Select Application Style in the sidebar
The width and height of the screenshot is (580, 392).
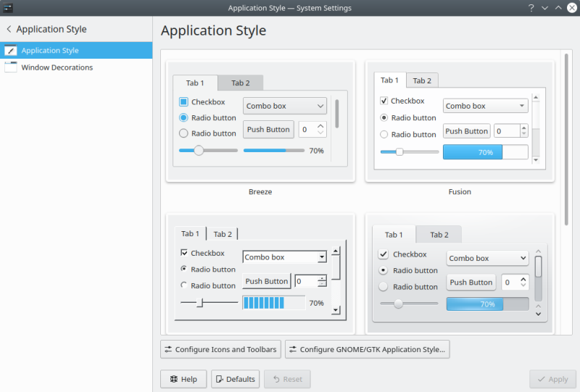point(76,50)
